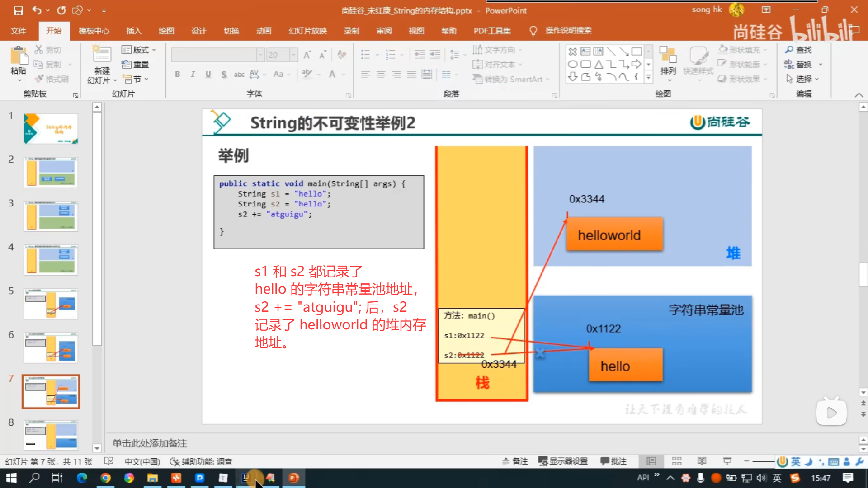The width and height of the screenshot is (868, 488).
Task: Open the font size dropdown
Action: 293,55
